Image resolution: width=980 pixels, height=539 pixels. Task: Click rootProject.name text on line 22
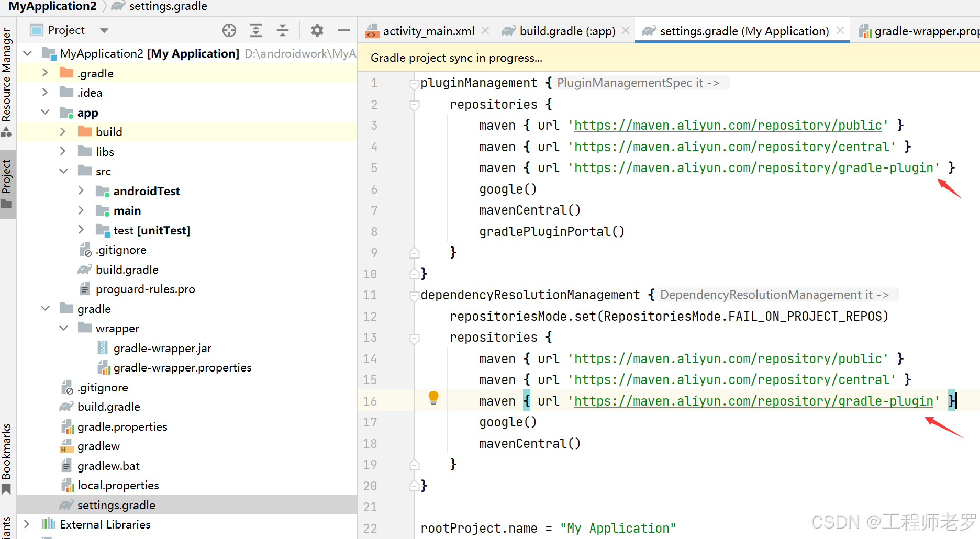coord(479,529)
